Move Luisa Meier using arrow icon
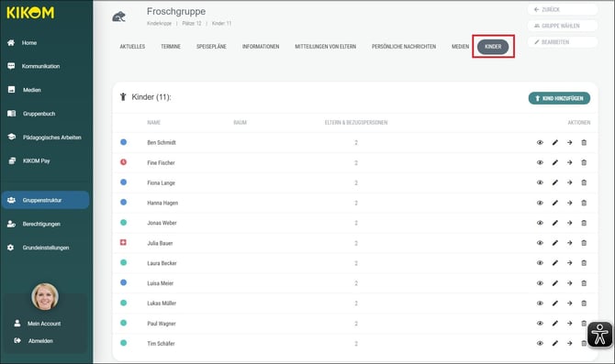 (x=569, y=283)
